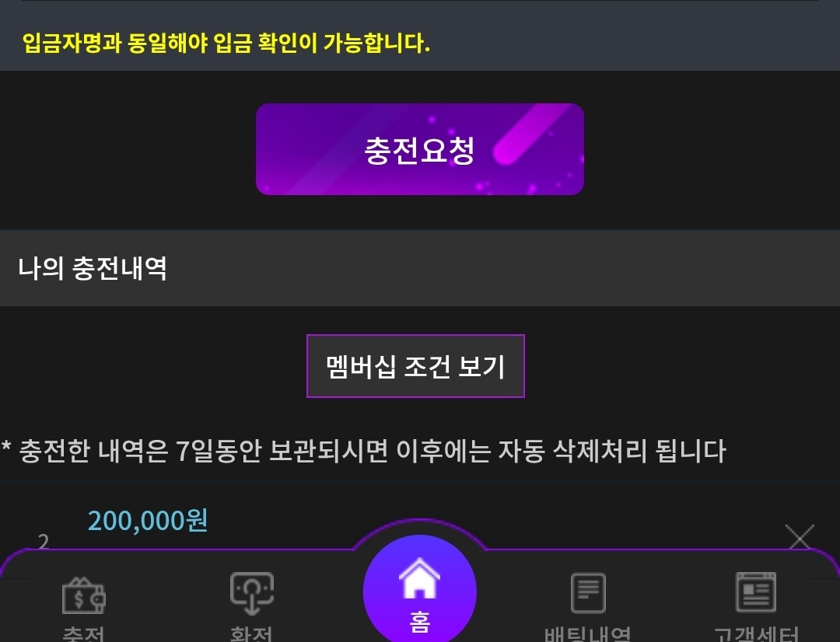Screen dimensions: 840x642
Task: Tap the 환전 tab label text
Action: (251, 634)
